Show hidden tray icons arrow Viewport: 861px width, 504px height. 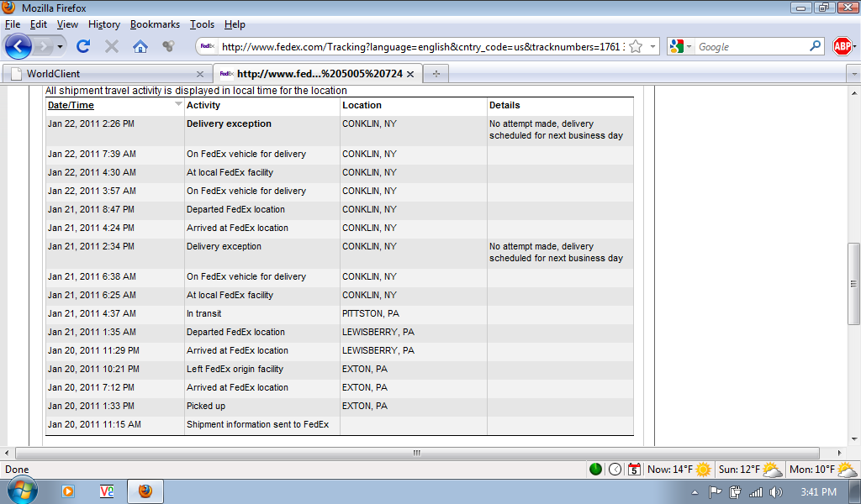point(695,492)
